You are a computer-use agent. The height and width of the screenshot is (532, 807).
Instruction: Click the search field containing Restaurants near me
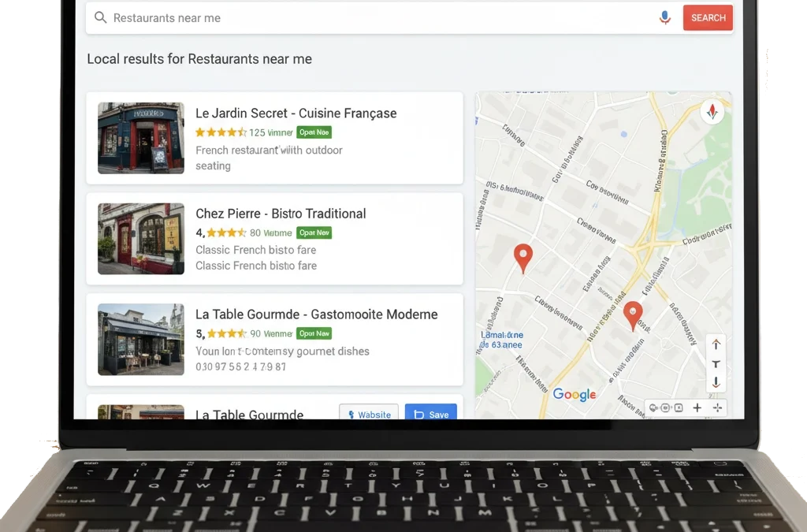[315, 17]
